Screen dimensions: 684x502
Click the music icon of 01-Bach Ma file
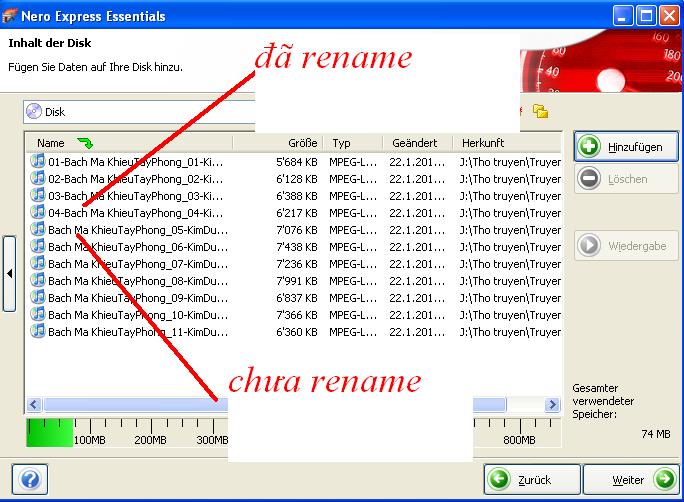click(38, 161)
